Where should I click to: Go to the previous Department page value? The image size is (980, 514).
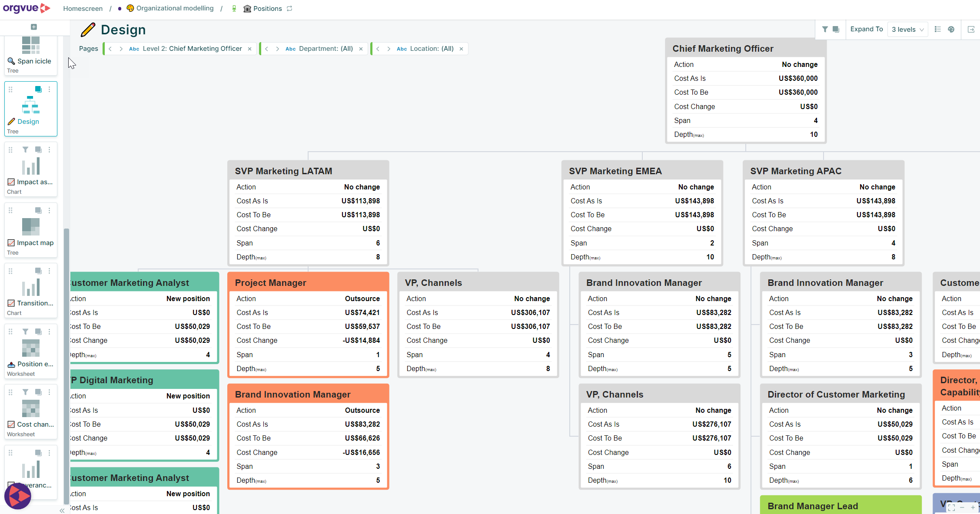(266, 49)
